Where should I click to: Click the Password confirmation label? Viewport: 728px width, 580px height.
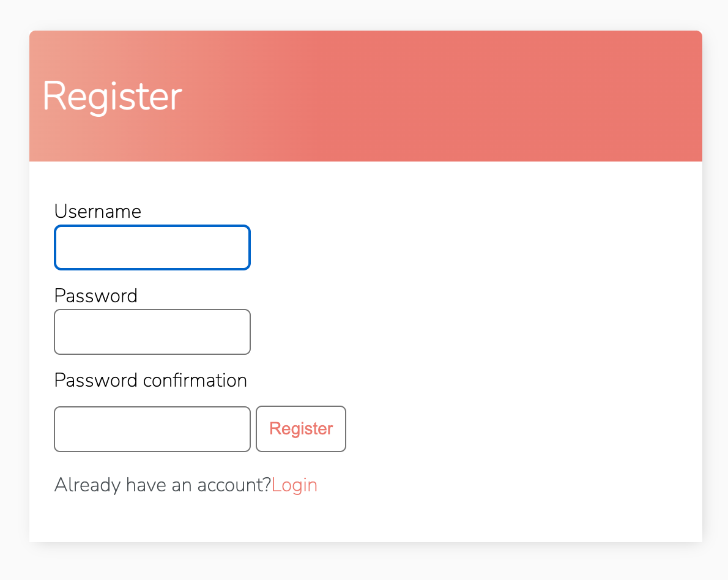tap(150, 380)
